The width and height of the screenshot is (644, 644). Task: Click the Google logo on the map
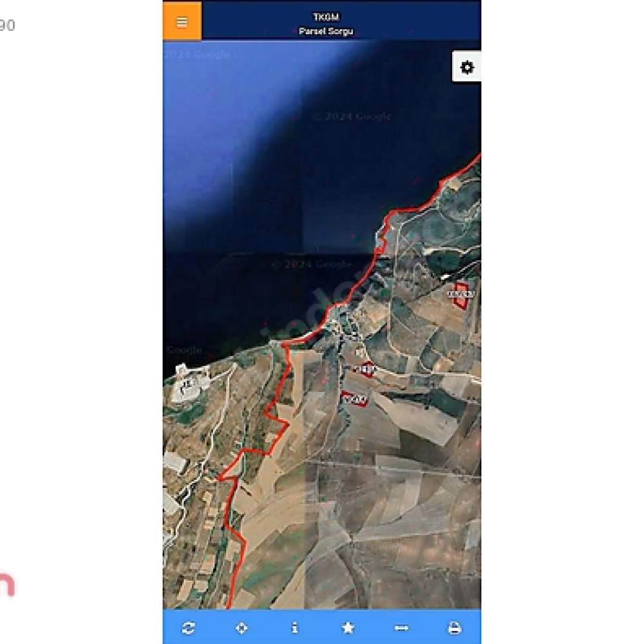point(184,350)
